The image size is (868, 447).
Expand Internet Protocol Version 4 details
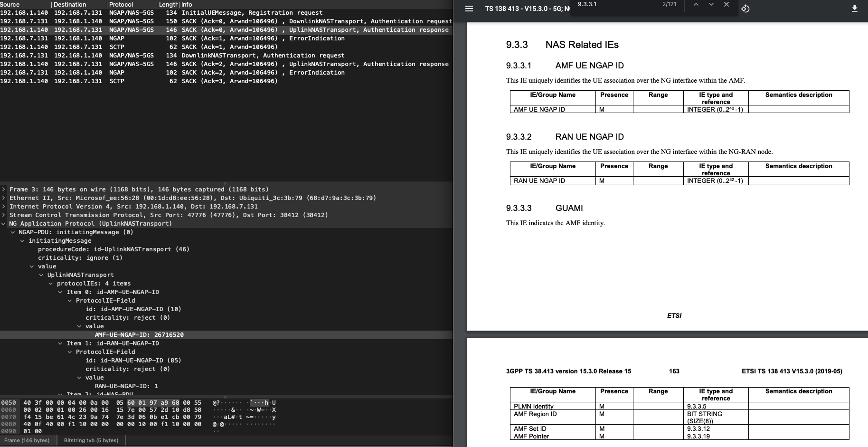[3, 206]
